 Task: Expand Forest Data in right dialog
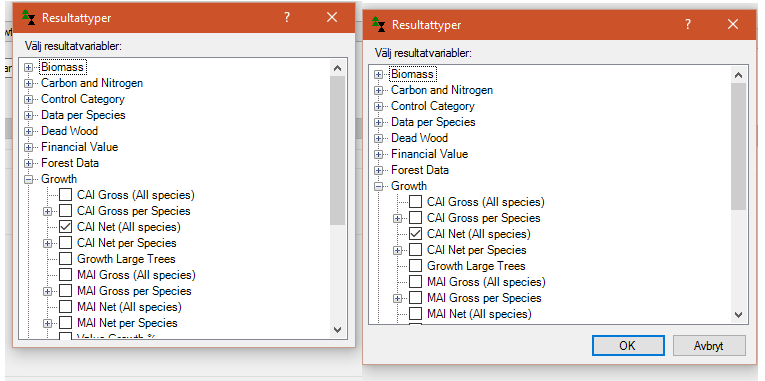378,171
